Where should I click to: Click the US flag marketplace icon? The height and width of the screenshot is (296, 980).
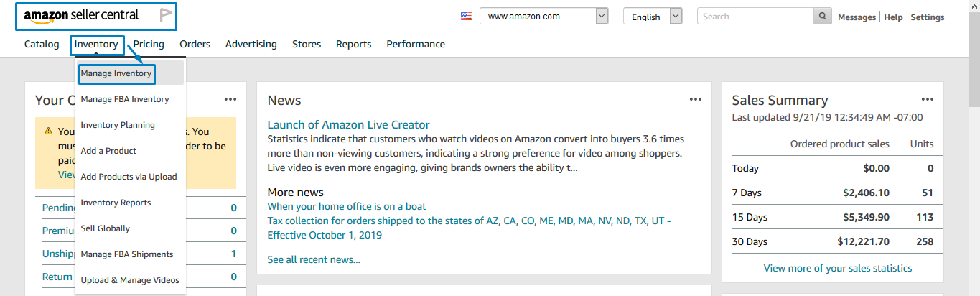(x=467, y=17)
